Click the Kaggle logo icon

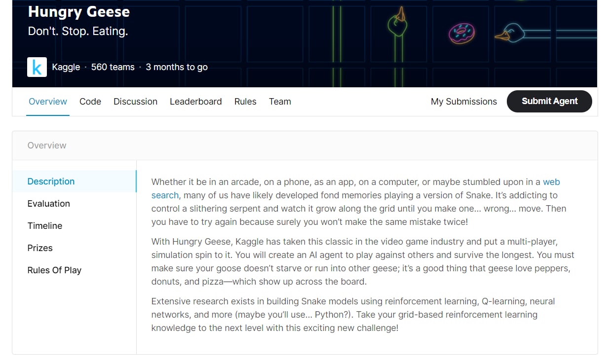click(x=37, y=67)
